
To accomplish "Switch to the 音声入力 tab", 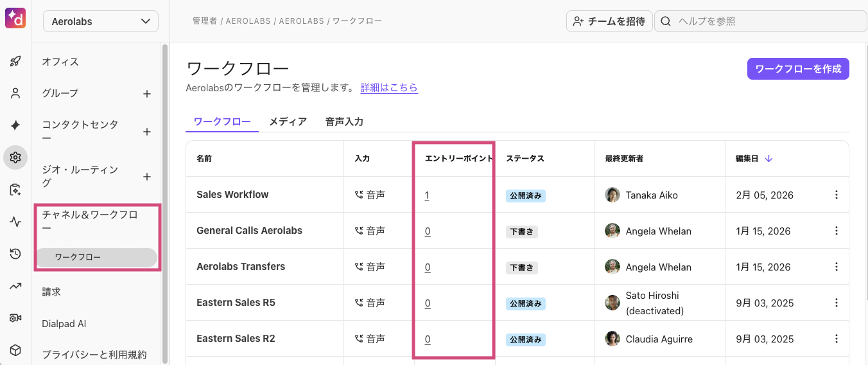I will (x=344, y=121).
